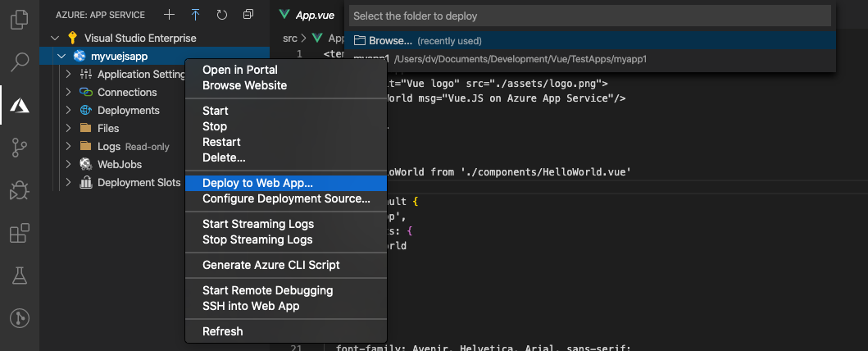This screenshot has height=351, width=868.
Task: Open the Search view in the activity bar
Action: pyautogui.click(x=20, y=61)
